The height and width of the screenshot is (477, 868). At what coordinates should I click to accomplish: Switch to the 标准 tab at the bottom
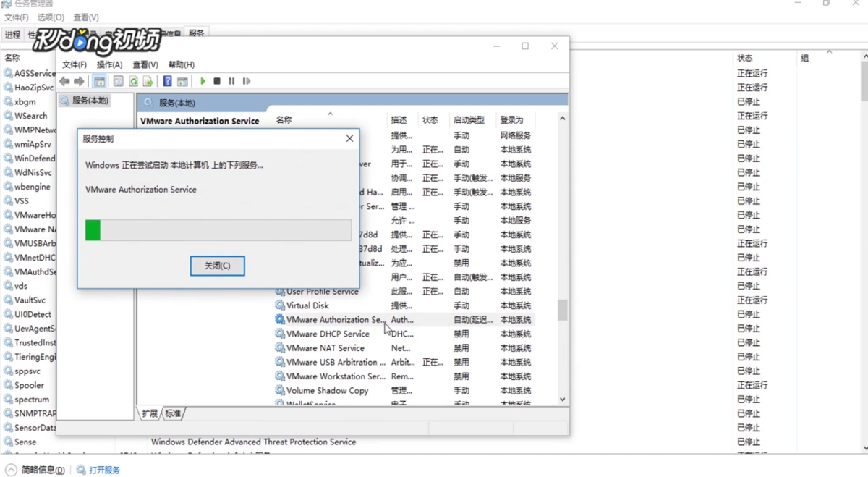pos(173,413)
